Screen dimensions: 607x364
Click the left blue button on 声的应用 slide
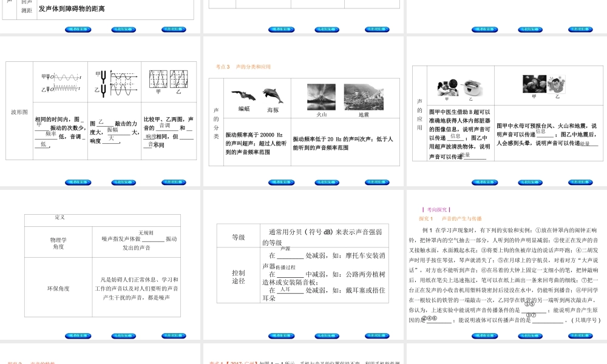click(484, 183)
